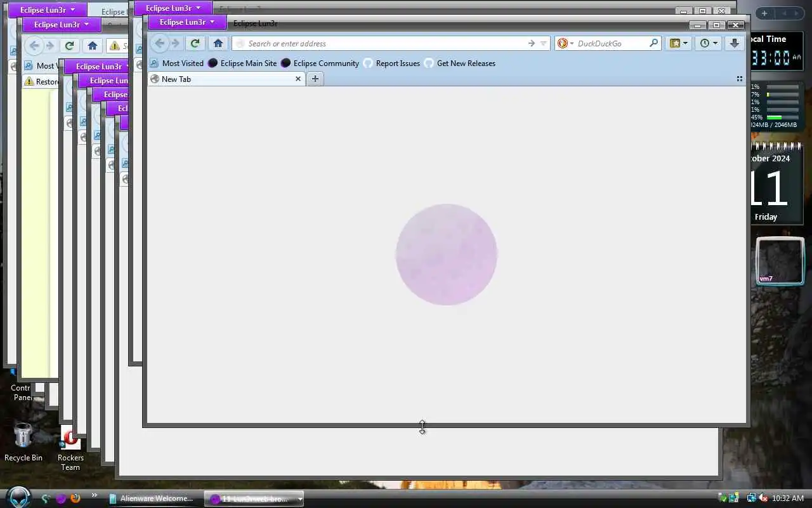Viewport: 812px width, 508px height.
Task: Go back using front window's Back arrow
Action: click(x=160, y=43)
